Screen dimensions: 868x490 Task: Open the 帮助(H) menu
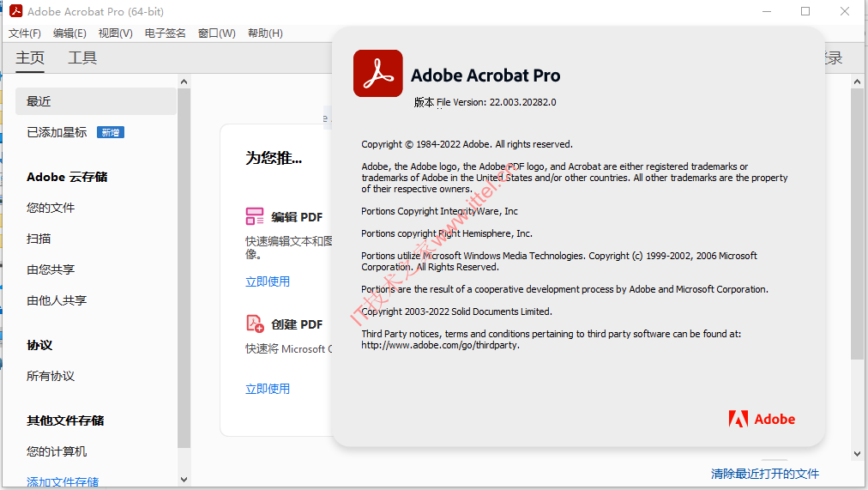[x=265, y=33]
